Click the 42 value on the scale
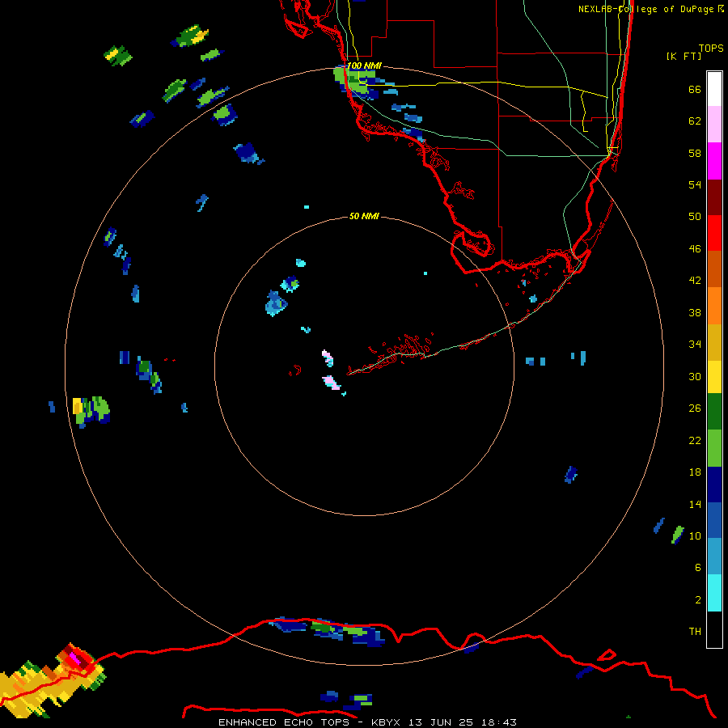The width and height of the screenshot is (728, 728). (x=695, y=281)
